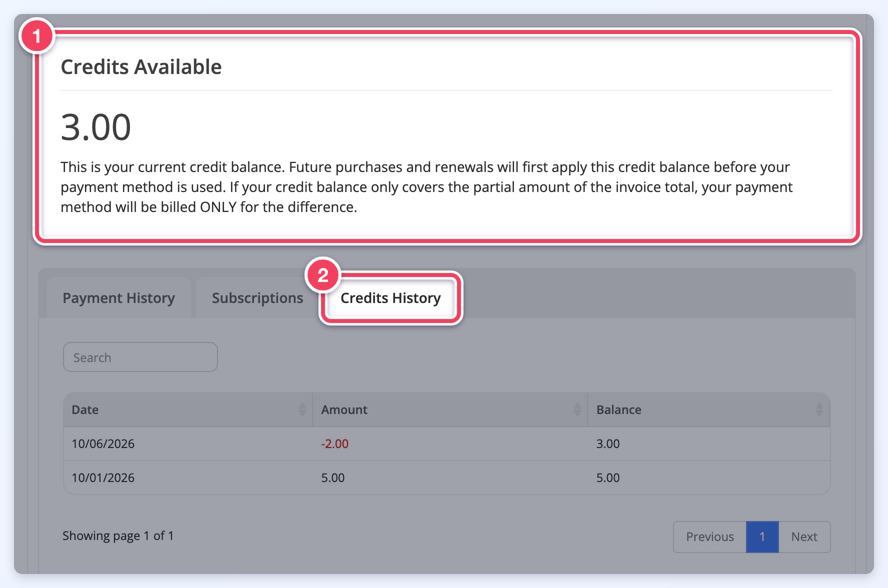
Task: Select page 1 in pagination
Action: click(x=762, y=537)
